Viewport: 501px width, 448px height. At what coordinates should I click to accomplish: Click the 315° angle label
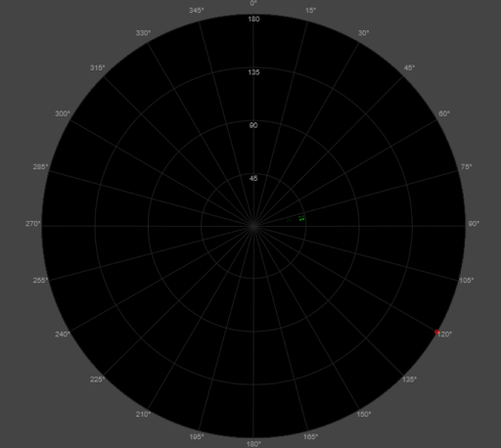point(98,67)
